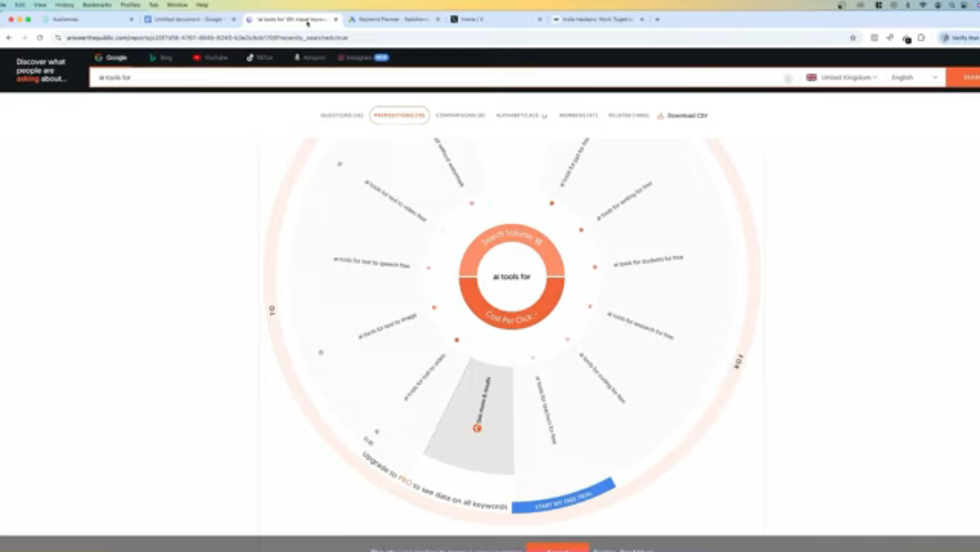Screen dimensions: 980x552
Task: Click the Download CSV icon
Action: pyautogui.click(x=660, y=116)
